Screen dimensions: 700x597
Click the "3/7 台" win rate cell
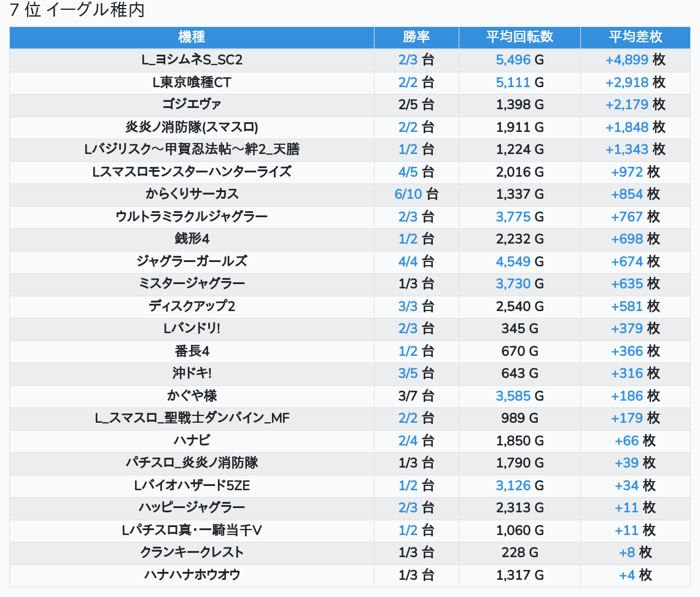(x=416, y=396)
